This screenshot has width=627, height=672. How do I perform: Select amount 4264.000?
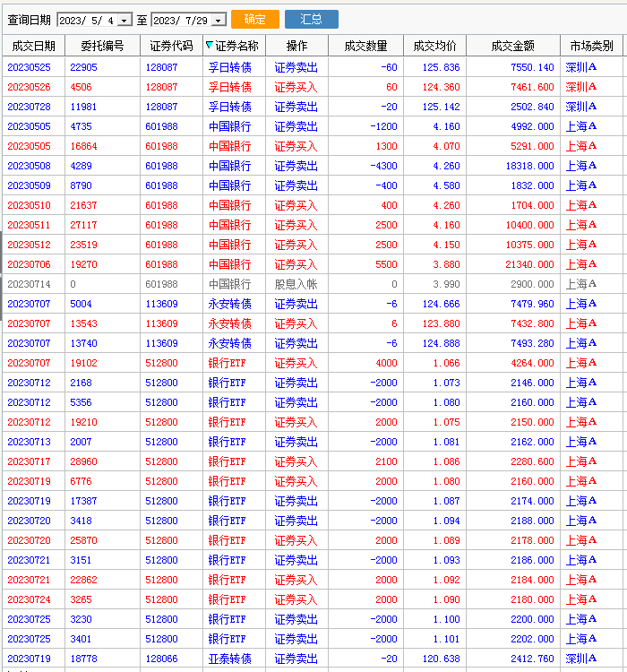pyautogui.click(x=532, y=363)
